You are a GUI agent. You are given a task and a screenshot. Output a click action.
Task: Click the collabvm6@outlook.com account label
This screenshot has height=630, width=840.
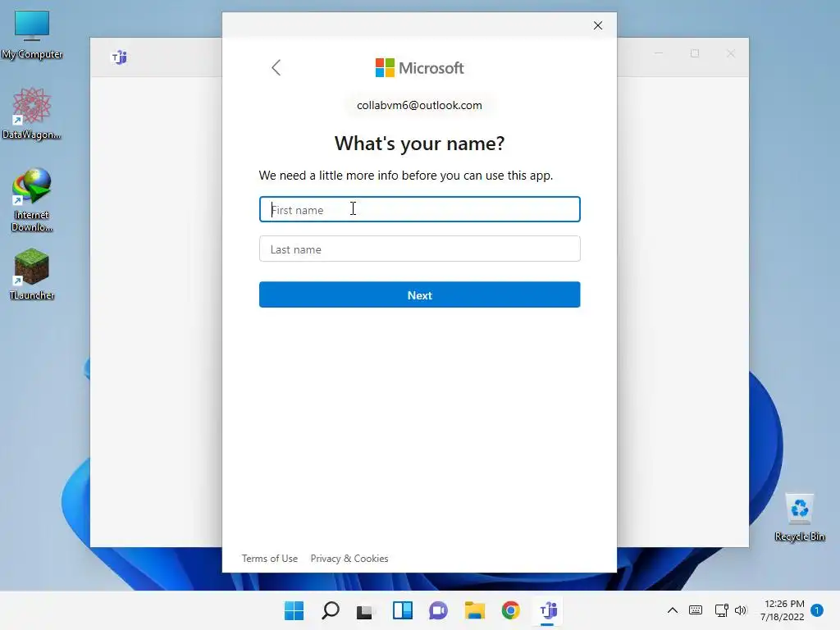pos(419,105)
